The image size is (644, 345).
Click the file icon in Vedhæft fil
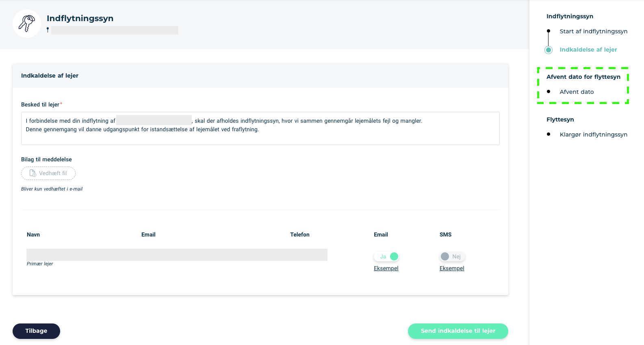click(33, 173)
